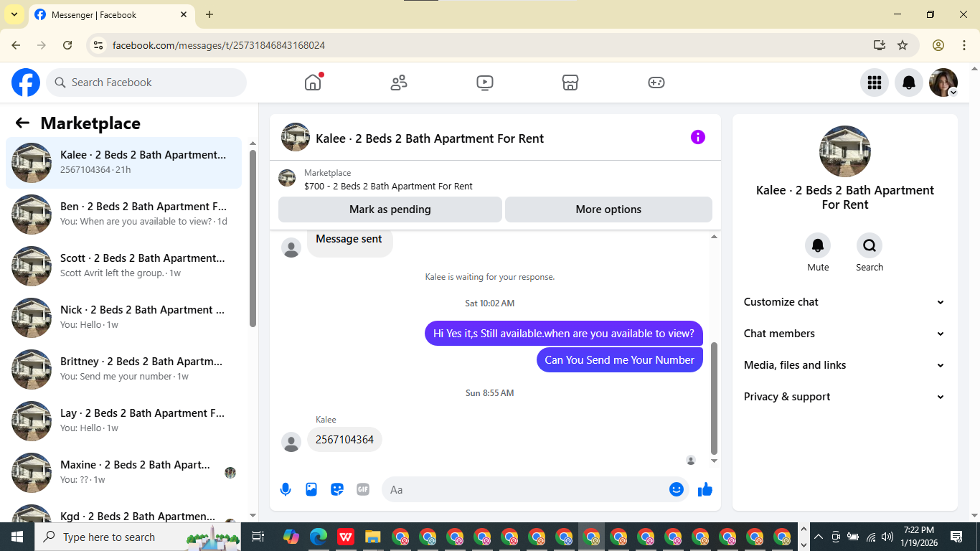980x551 pixels.
Task: Open marketplace listing $700 2 Beds link
Action: pyautogui.click(x=388, y=186)
